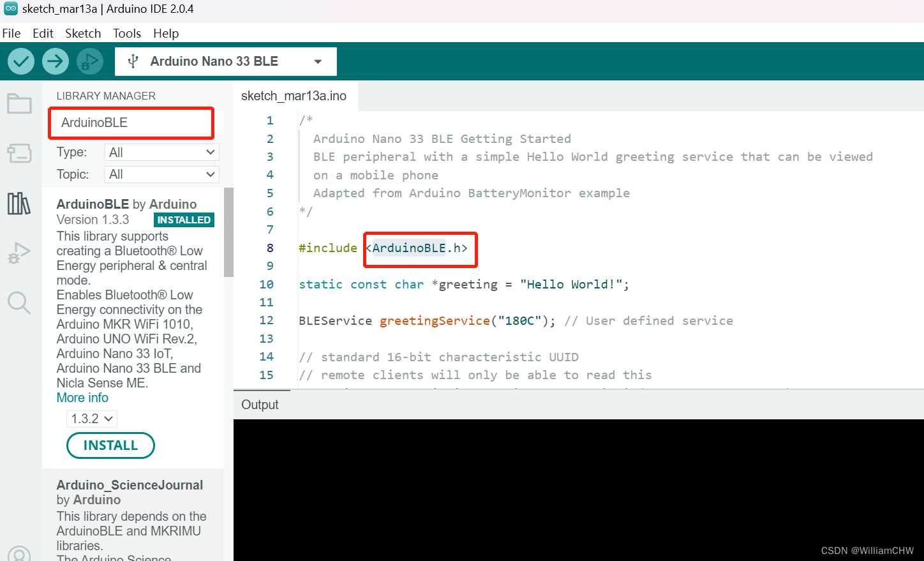Click inside the black Output console area
The width and height of the screenshot is (924, 561).
578,490
